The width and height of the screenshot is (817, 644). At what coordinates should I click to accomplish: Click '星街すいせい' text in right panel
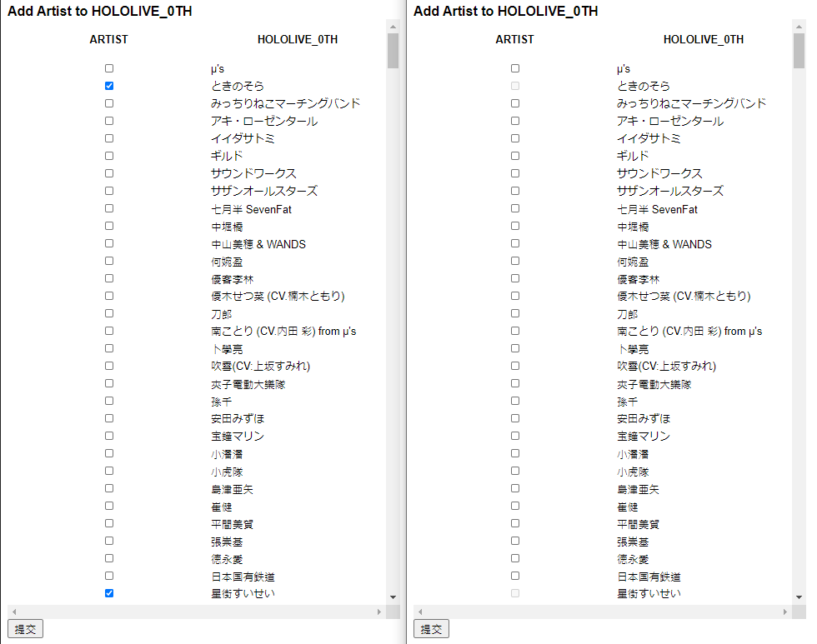point(649,593)
